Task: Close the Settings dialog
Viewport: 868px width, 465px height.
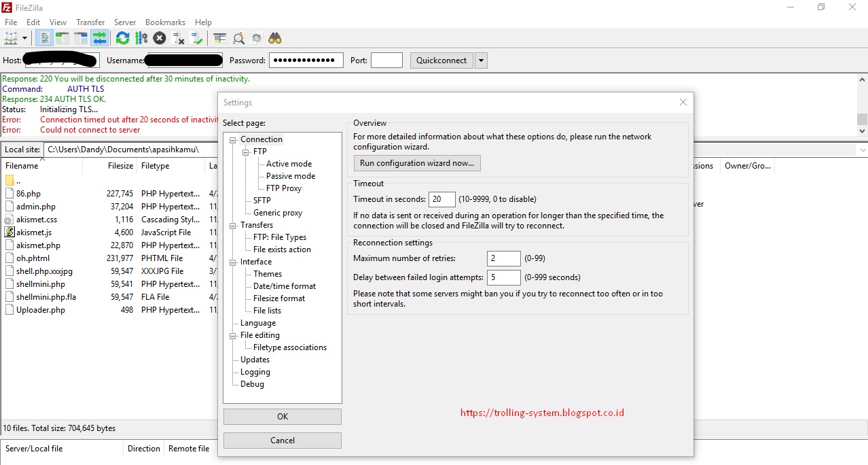Action: coord(683,102)
